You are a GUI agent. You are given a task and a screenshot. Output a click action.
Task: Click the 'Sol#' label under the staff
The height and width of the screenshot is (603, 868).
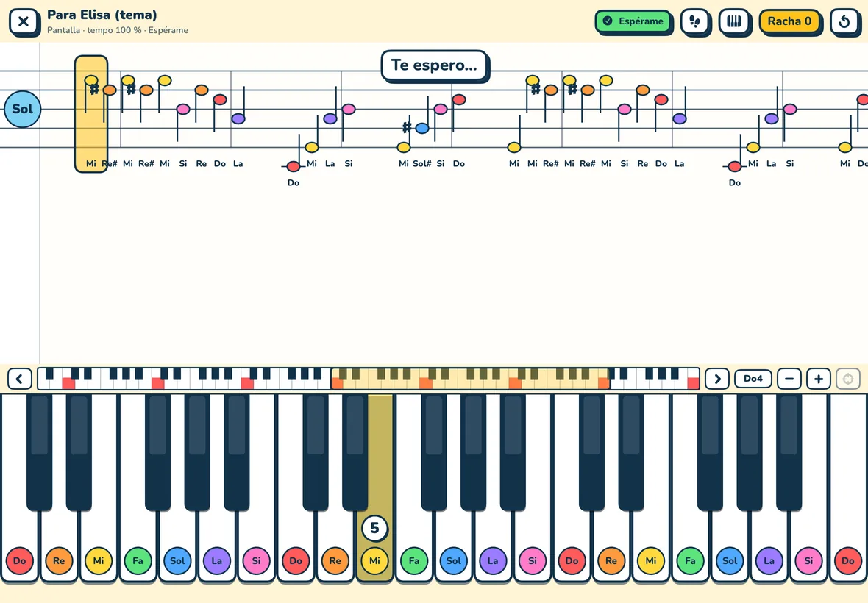tap(421, 164)
